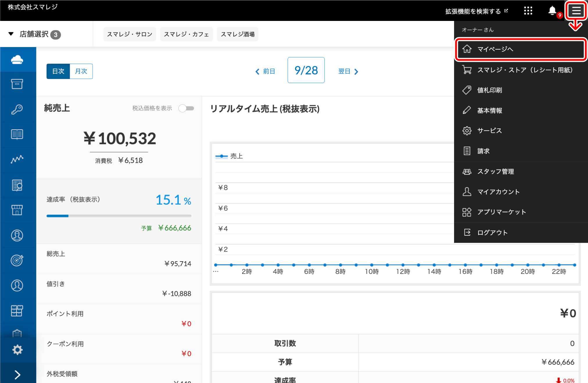Open the sales analysis graph icon
The width and height of the screenshot is (588, 383).
coord(17,159)
